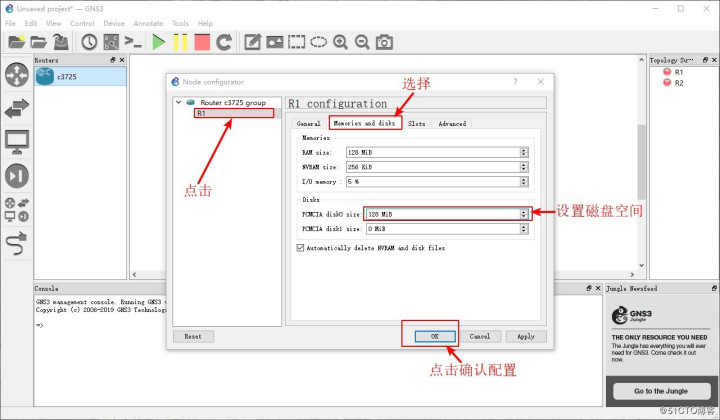Close the Node configurator dialog
This screenshot has height=420, width=720.
tap(540, 82)
